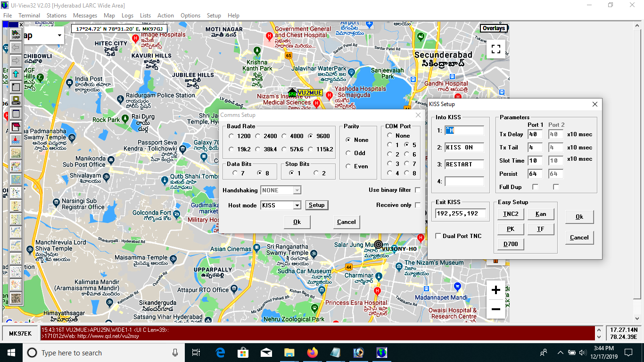Click the Exit KISS input field
The height and width of the screenshot is (362, 644).
pos(461,214)
